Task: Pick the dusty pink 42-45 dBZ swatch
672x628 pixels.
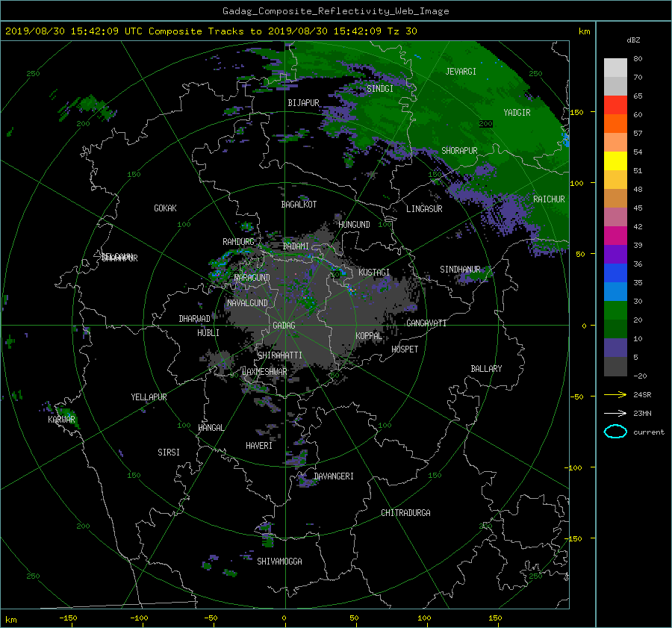Action: coord(615,217)
